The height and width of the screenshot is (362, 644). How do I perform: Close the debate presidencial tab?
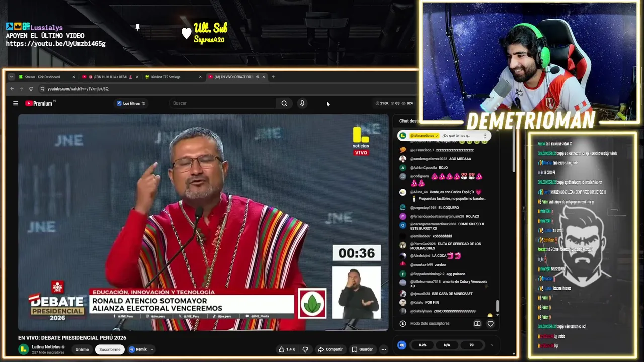263,77
